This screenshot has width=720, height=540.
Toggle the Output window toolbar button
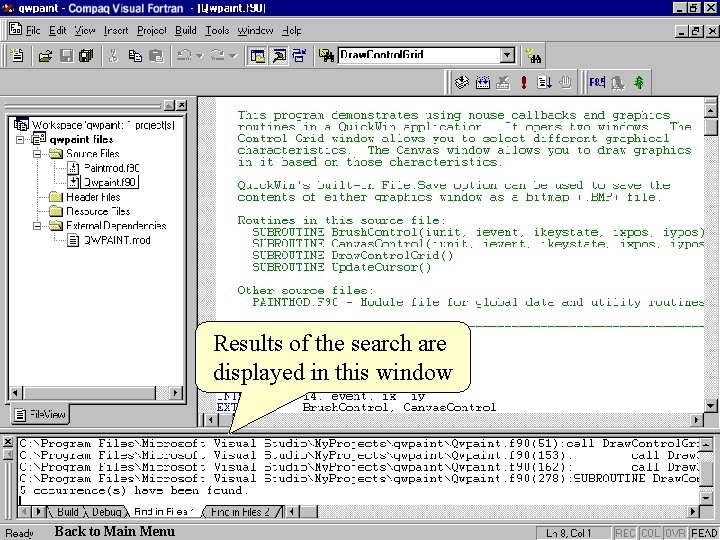(279, 56)
